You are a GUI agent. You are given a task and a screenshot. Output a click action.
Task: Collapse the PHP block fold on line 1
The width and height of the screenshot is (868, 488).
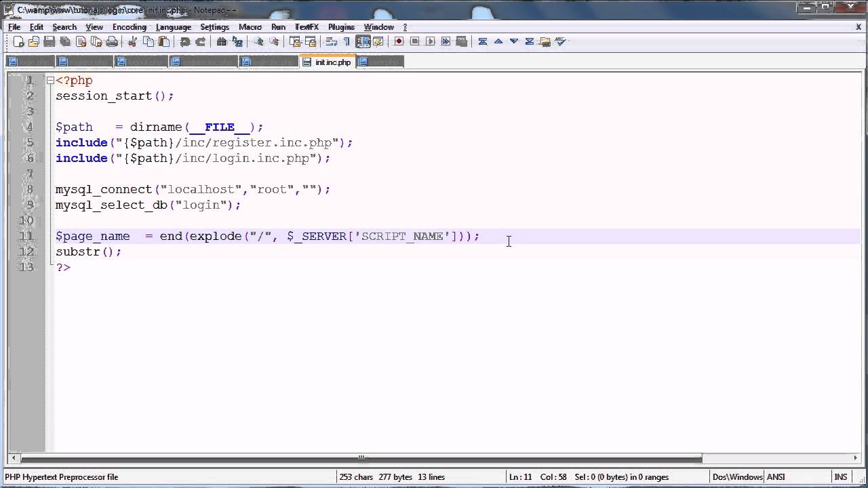50,81
